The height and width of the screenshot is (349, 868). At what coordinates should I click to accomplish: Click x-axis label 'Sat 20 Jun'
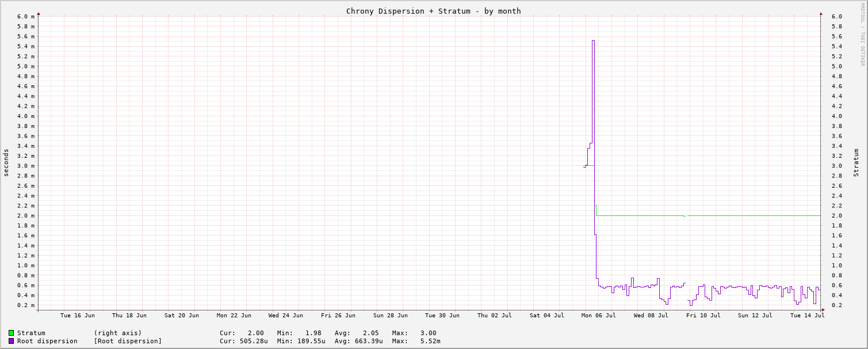click(182, 315)
